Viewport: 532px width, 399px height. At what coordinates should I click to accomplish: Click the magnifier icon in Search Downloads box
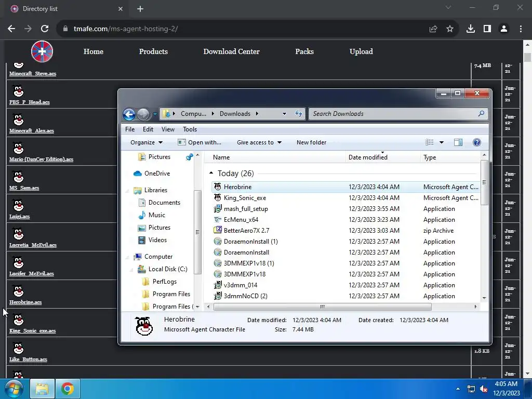click(x=481, y=114)
